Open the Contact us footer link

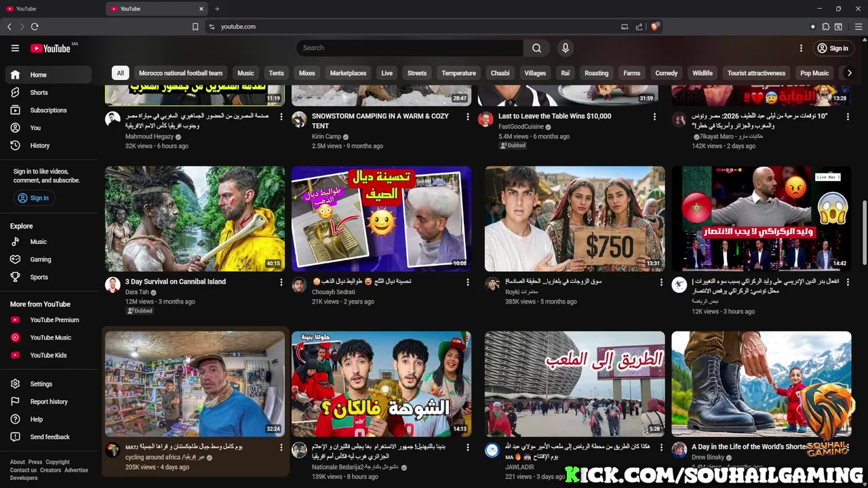(23, 470)
